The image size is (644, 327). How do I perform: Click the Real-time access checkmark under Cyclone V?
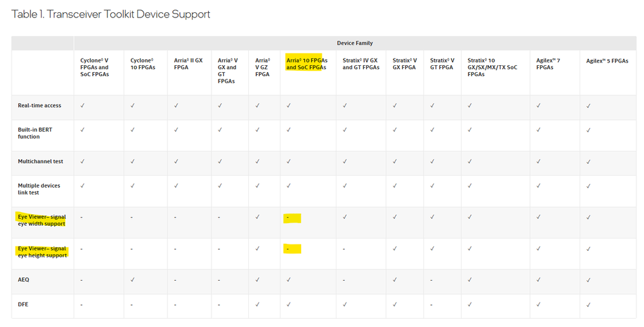[x=82, y=105]
